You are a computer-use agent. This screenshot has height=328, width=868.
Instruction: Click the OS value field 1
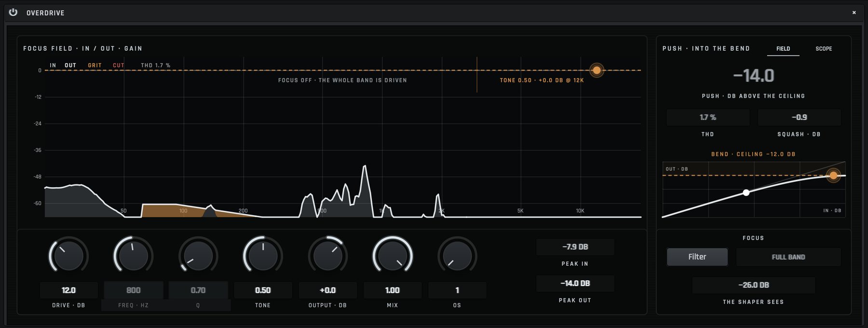point(457,290)
